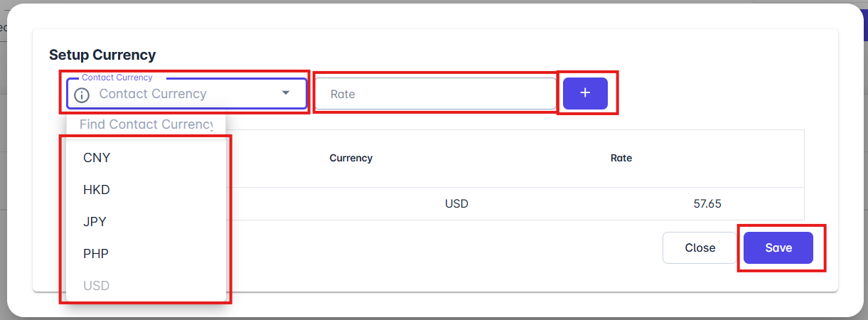This screenshot has width=868, height=320.
Task: Click into the Rate input field
Action: pyautogui.click(x=435, y=94)
